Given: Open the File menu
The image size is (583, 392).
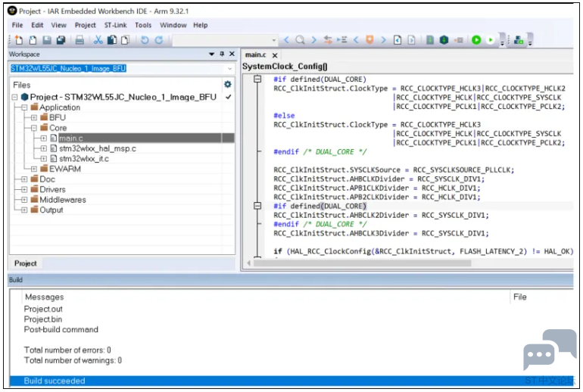Looking at the screenshot, I should click(17, 25).
